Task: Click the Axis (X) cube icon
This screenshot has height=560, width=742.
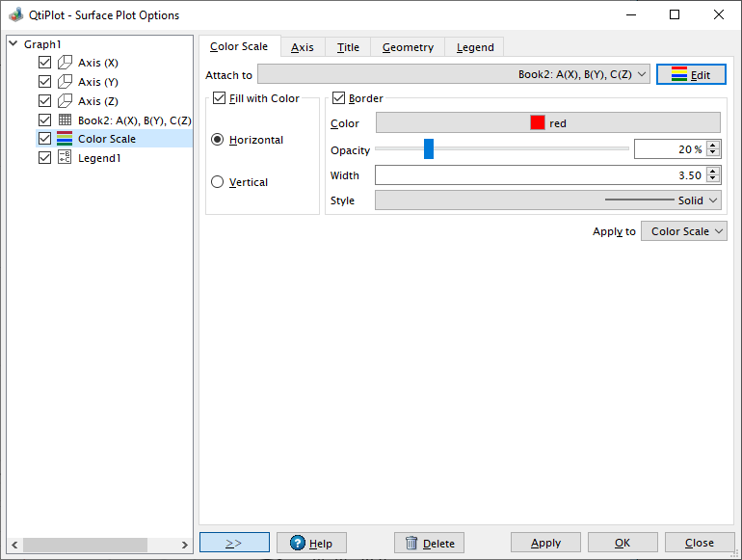Action: 65,63
